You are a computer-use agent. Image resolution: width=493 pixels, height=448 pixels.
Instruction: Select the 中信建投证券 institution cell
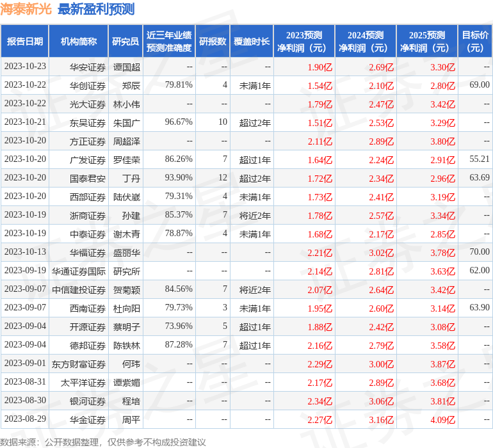point(79,290)
